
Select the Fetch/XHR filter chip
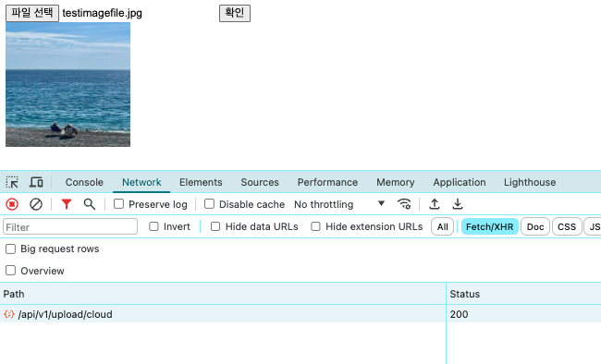[x=490, y=226]
